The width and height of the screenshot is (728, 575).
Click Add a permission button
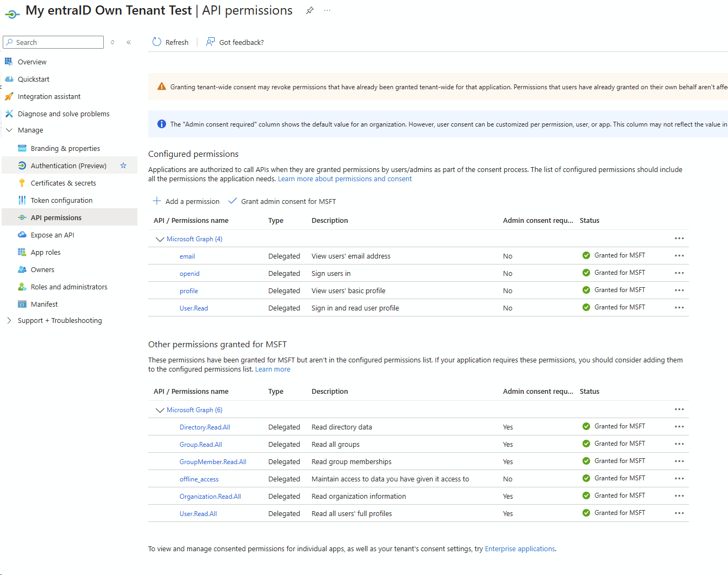[x=186, y=202]
